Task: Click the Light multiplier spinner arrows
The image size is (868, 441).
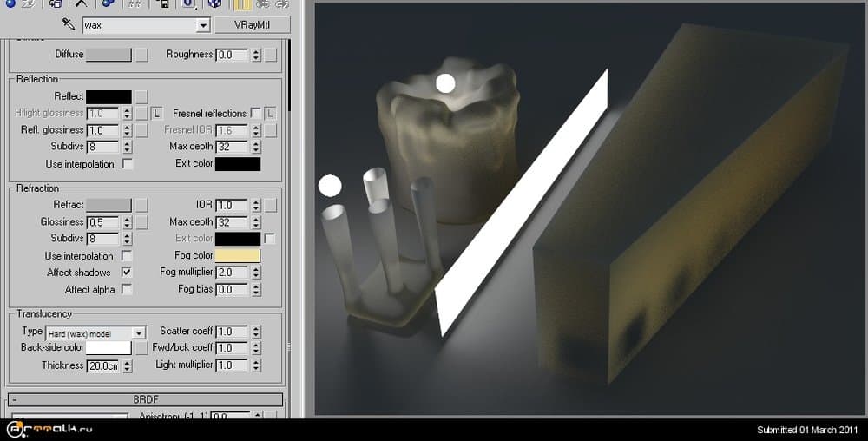Action: [255, 365]
